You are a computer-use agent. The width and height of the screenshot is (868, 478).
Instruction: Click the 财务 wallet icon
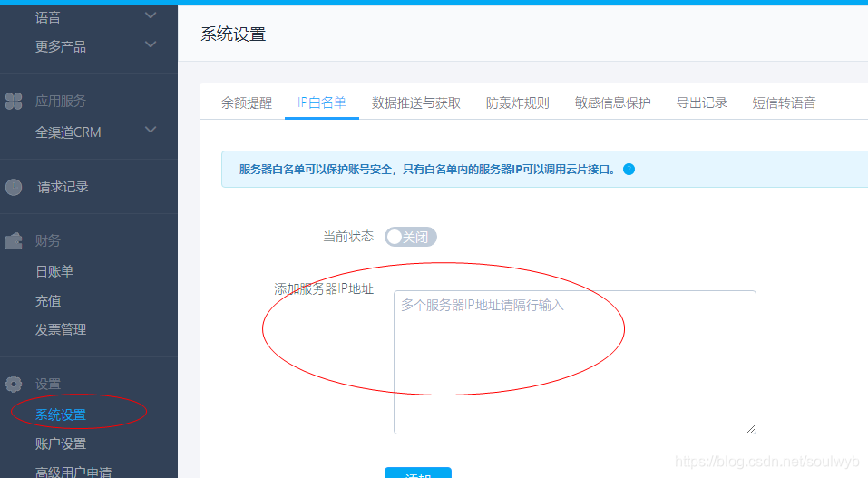pos(14,241)
